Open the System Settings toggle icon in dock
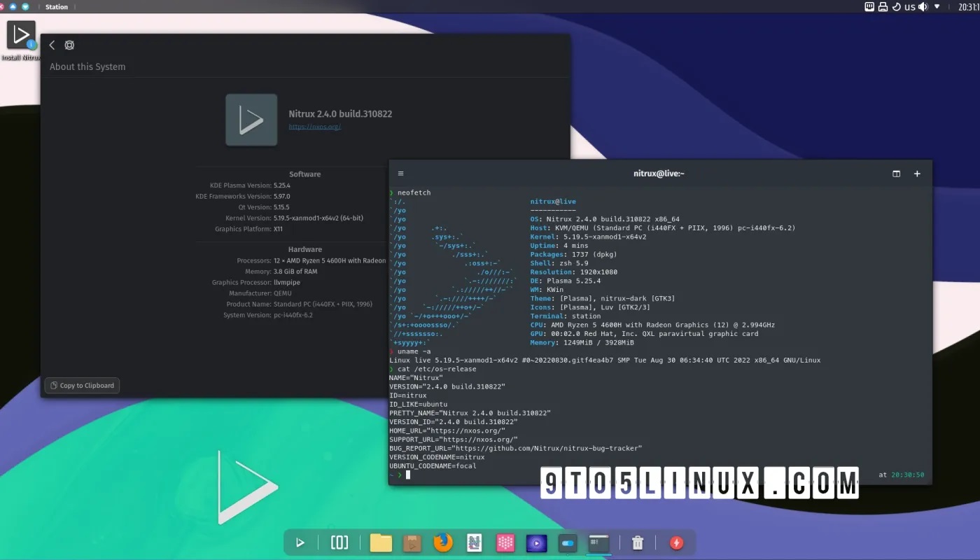 [568, 542]
